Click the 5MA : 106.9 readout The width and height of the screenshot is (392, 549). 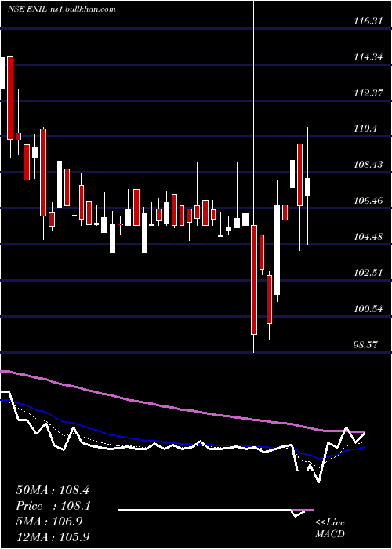coord(49,522)
